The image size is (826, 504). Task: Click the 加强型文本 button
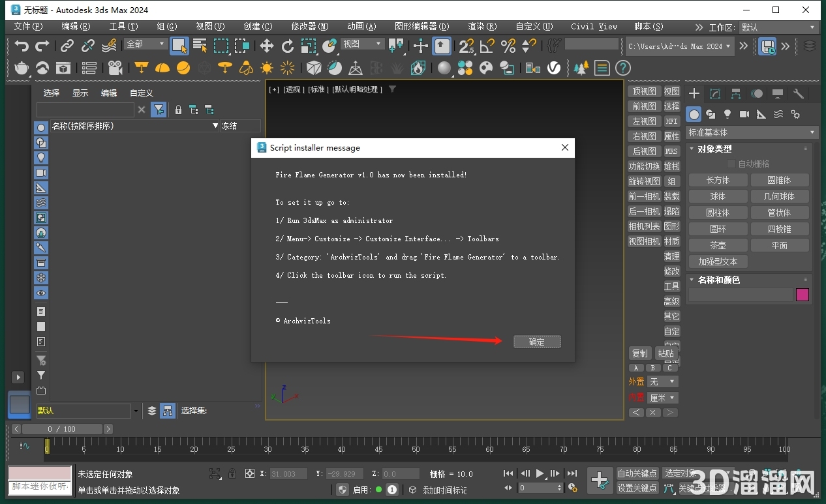click(718, 261)
